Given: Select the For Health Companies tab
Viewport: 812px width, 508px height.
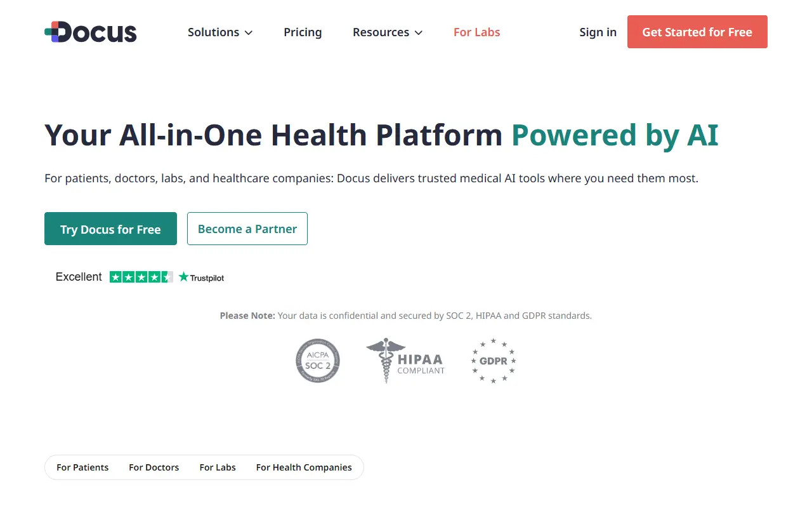Looking at the screenshot, I should click(304, 467).
